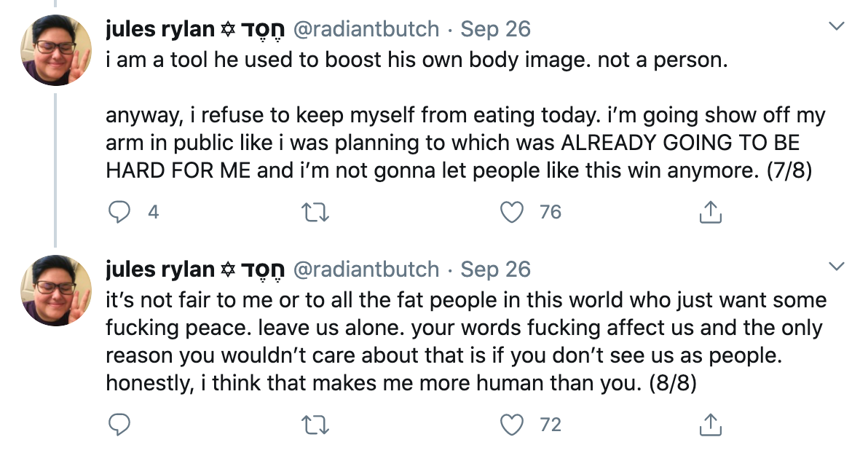Open the 8/8 tweet's body text
This screenshot has height=453, width=868.
465,341
